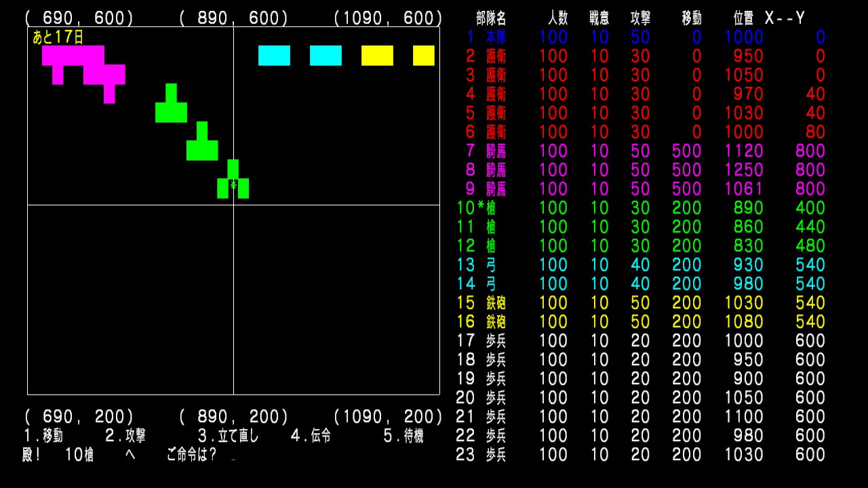Click X position value 1061
The height and width of the screenshot is (488, 868).
pyautogui.click(x=744, y=189)
